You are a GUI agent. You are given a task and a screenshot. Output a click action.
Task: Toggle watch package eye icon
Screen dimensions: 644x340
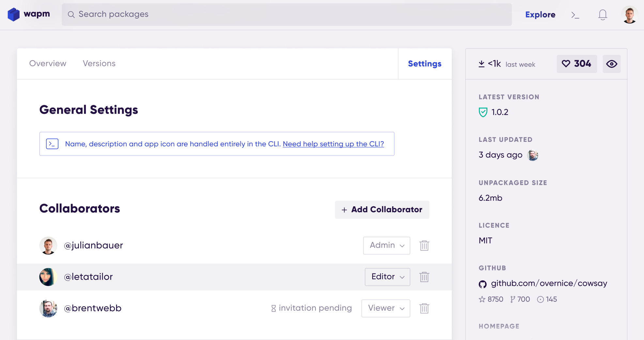coord(611,64)
